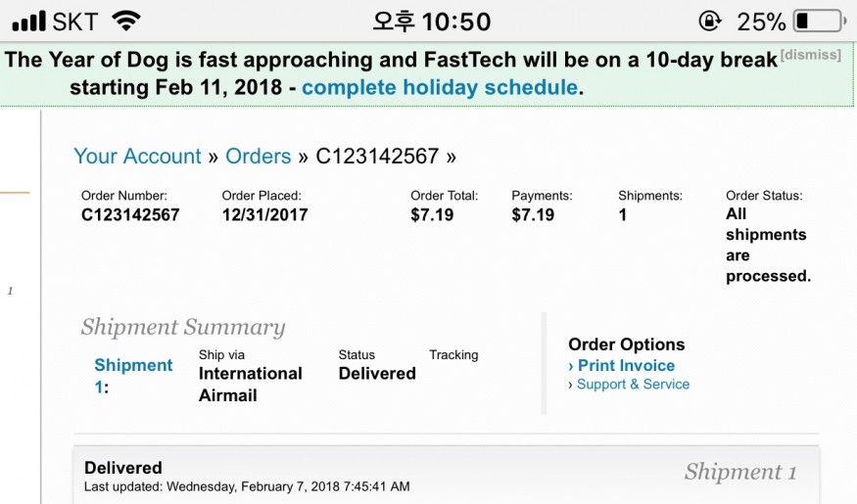Click the Print Invoice option
857x504 pixels.
click(626, 365)
